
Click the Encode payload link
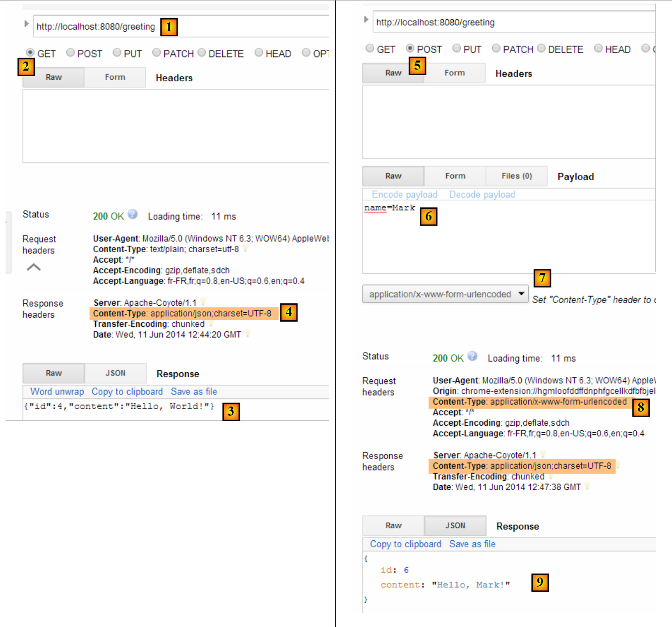pos(404,195)
